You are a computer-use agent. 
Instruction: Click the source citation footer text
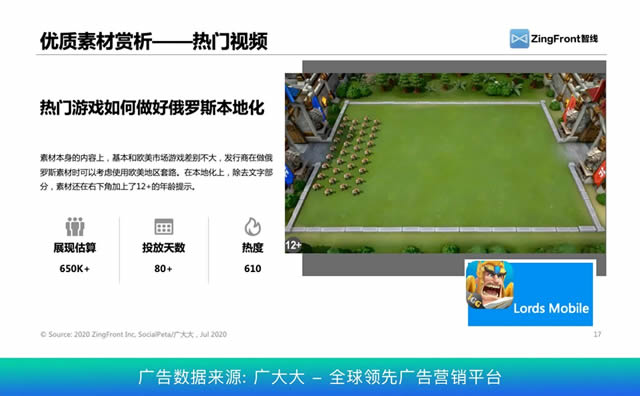click(x=133, y=334)
